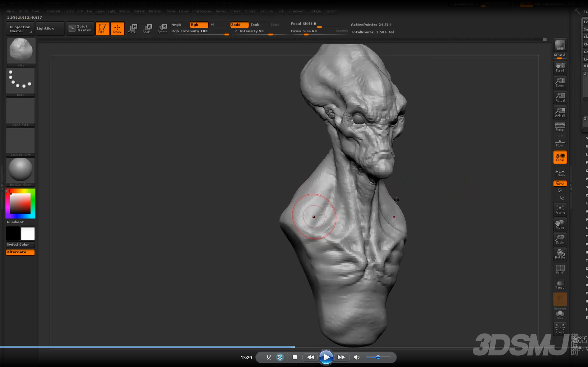Screen dimensions: 588x367
Task: Click Move icon in right shelf
Action: pyautogui.click(x=560, y=224)
